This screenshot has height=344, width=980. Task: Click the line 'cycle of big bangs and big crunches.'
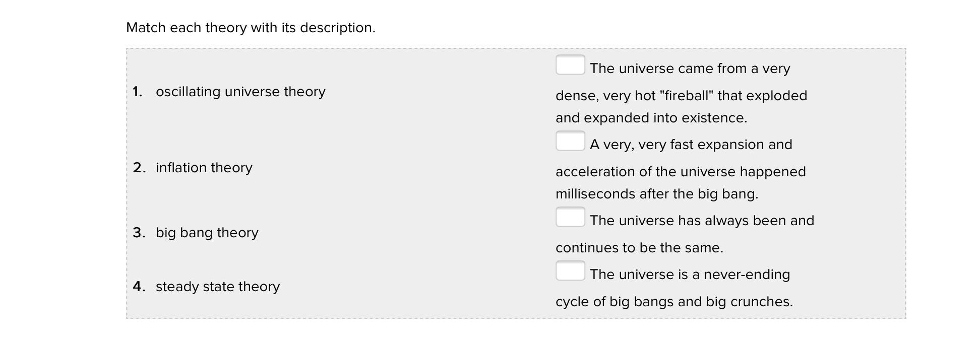(x=674, y=302)
